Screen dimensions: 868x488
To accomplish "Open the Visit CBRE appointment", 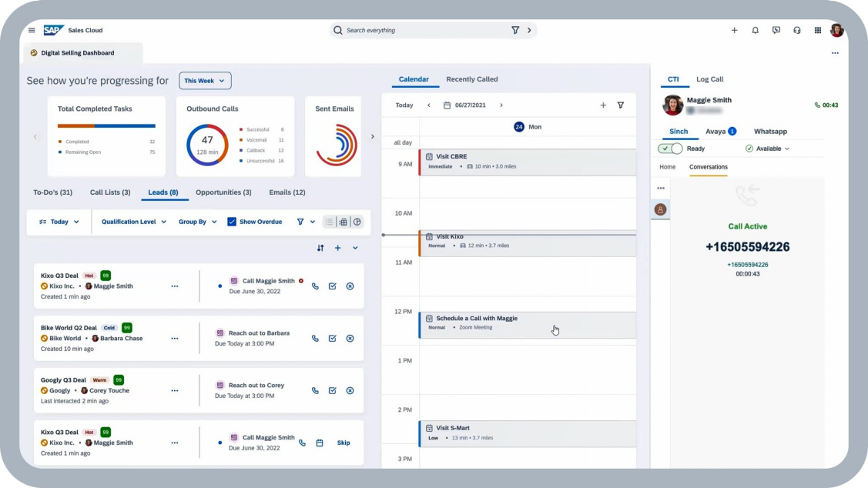I will click(528, 162).
